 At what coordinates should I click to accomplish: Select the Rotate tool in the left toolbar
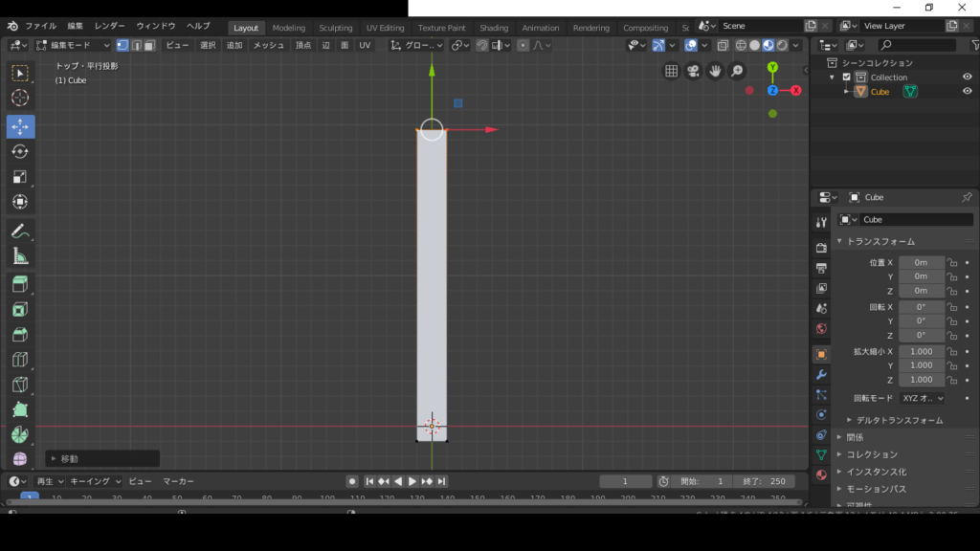point(20,151)
